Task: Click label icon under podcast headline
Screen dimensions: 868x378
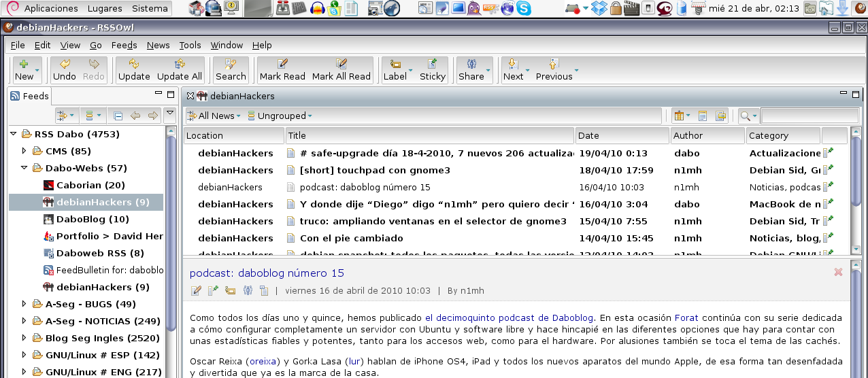Action: [x=230, y=290]
